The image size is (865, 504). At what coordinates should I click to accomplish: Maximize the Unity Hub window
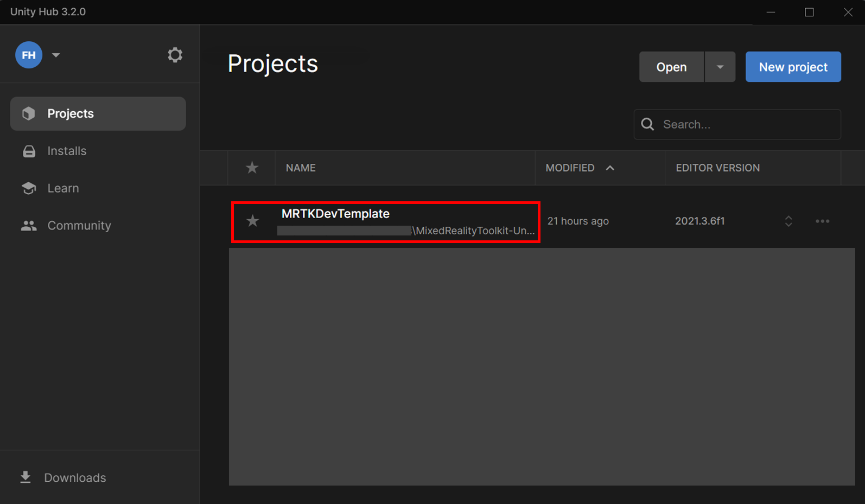point(809,12)
